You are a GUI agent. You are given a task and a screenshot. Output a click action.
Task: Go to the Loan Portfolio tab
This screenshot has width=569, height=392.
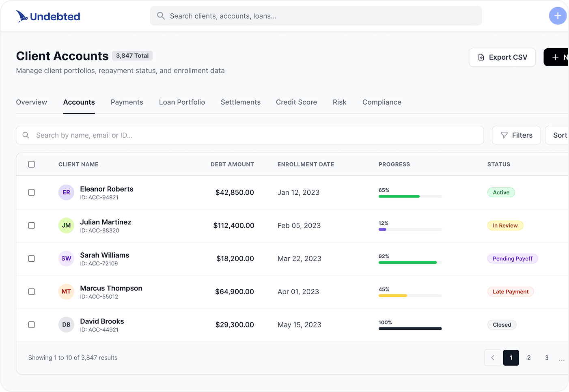tap(182, 102)
